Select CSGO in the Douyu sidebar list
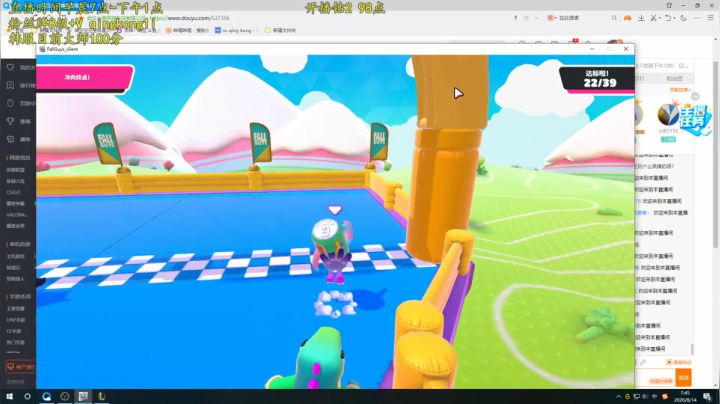The width and height of the screenshot is (720, 404). (14, 192)
